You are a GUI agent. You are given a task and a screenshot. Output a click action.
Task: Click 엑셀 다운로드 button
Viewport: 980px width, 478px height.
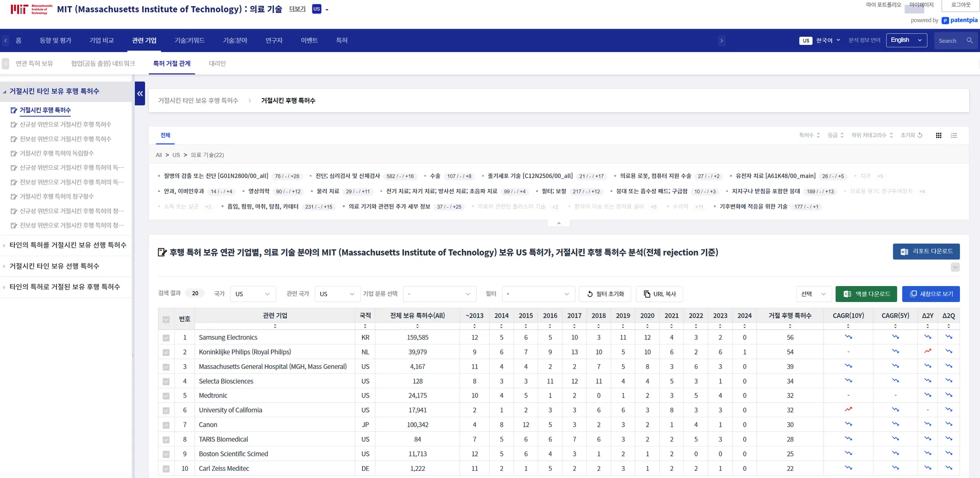pyautogui.click(x=866, y=294)
